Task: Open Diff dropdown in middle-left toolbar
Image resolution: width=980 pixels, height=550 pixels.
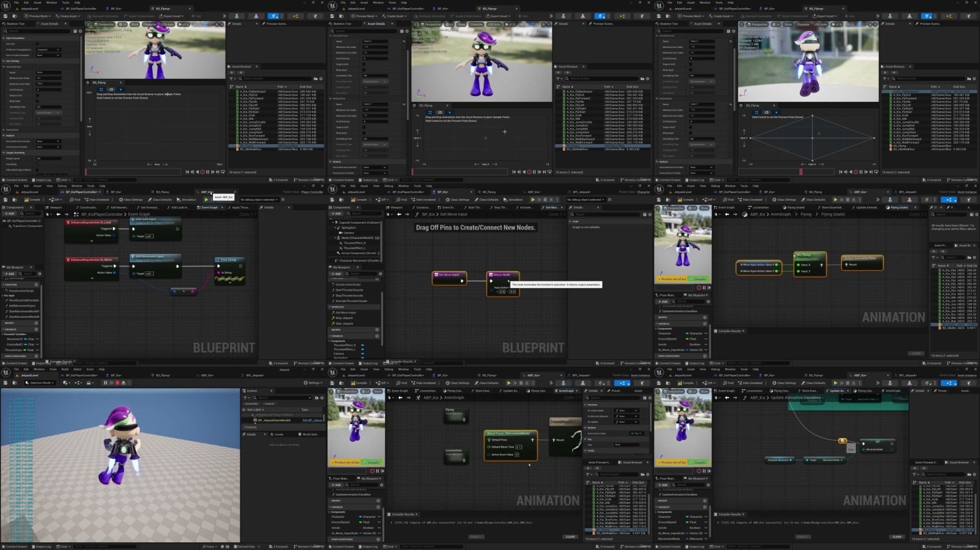Action: pyautogui.click(x=55, y=200)
